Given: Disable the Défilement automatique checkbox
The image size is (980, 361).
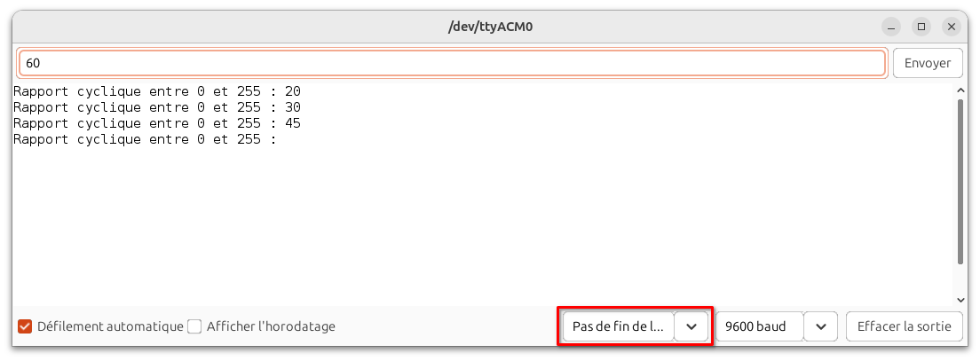Looking at the screenshot, I should pyautogui.click(x=25, y=326).
